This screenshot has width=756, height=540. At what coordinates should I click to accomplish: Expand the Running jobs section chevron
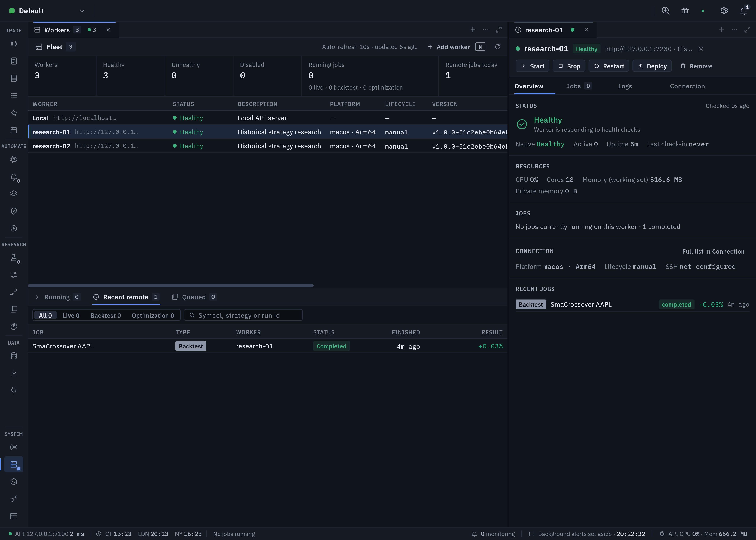(37, 297)
